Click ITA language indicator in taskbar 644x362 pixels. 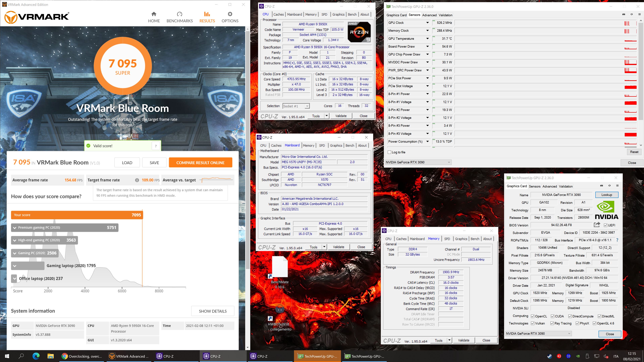[x=616, y=356]
